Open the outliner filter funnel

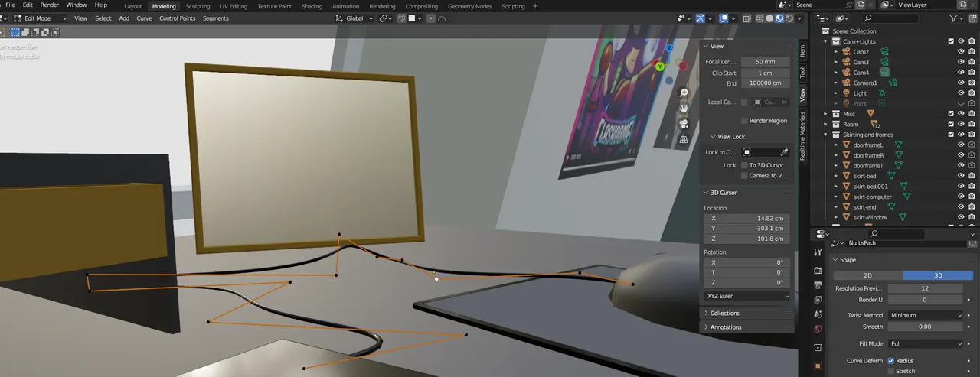pyautogui.click(x=953, y=18)
